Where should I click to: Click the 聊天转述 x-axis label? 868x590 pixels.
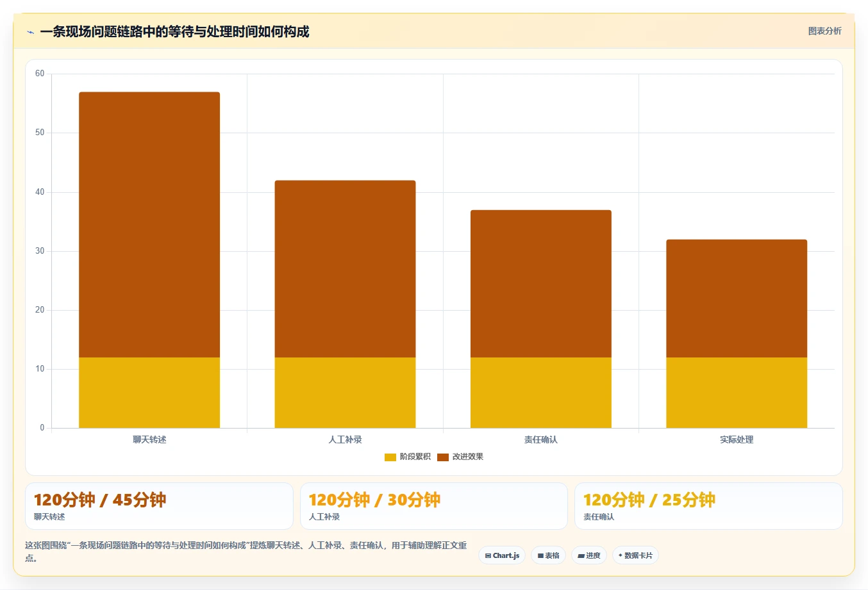(149, 439)
